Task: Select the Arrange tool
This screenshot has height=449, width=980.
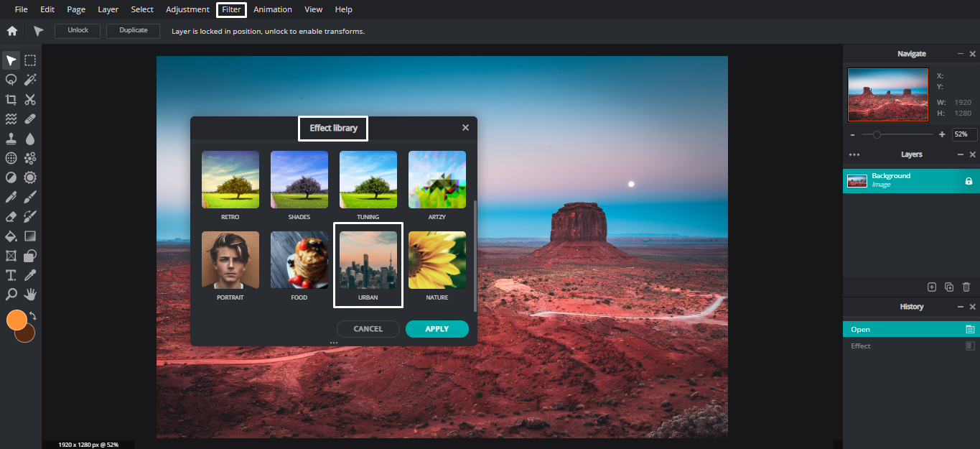Action: 11,60
